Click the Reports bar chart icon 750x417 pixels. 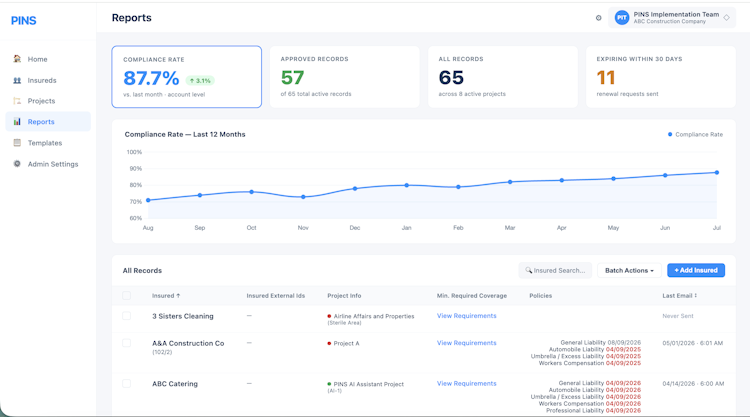click(x=17, y=121)
